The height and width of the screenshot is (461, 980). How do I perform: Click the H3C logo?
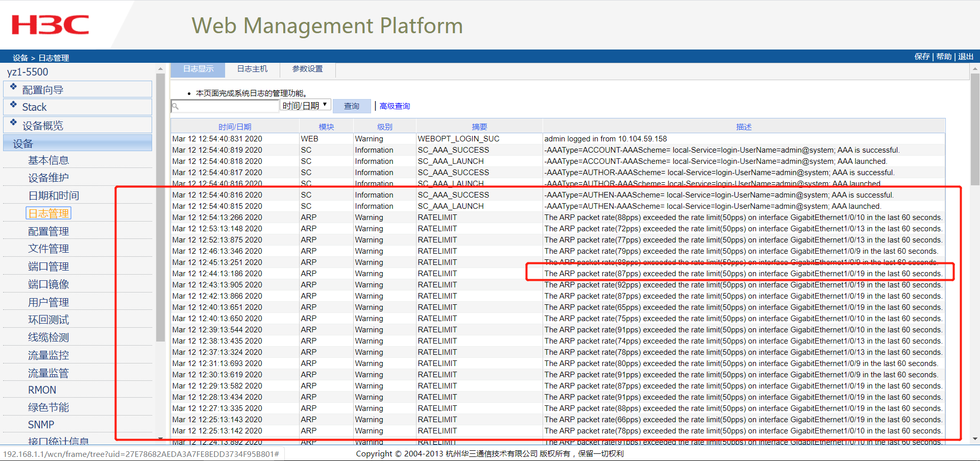click(x=50, y=25)
